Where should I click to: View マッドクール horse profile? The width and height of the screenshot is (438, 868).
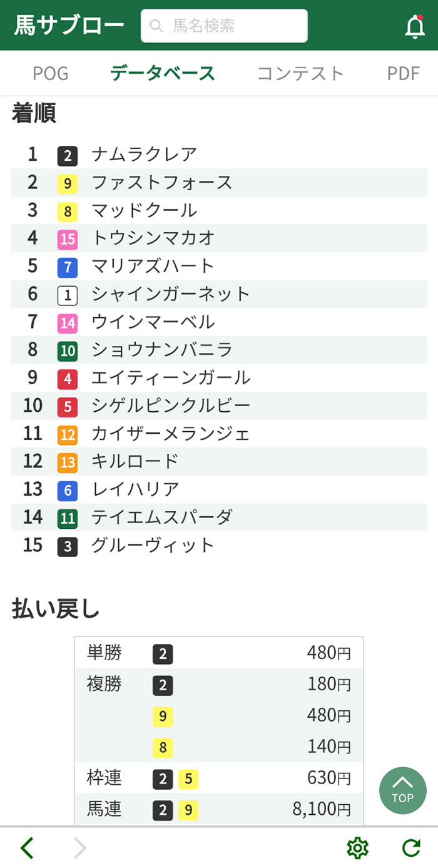coord(145,210)
